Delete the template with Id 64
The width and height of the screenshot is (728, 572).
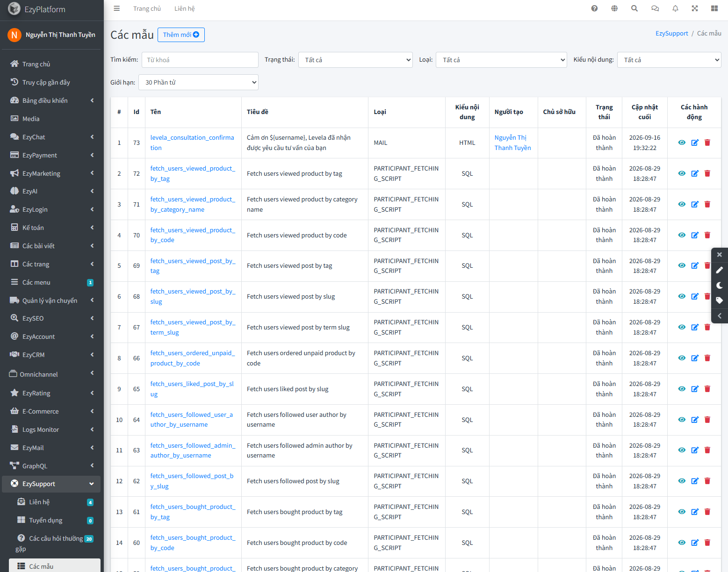(x=707, y=420)
